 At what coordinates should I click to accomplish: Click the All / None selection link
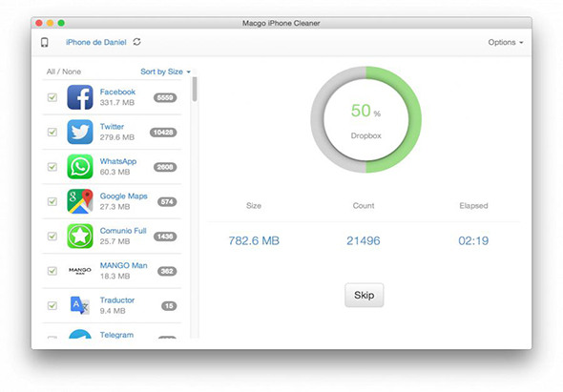(x=64, y=72)
